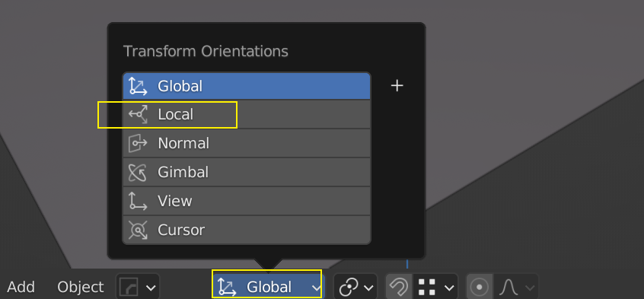The image size is (644, 299).
Task: Click the View orientation icon
Action: click(138, 201)
